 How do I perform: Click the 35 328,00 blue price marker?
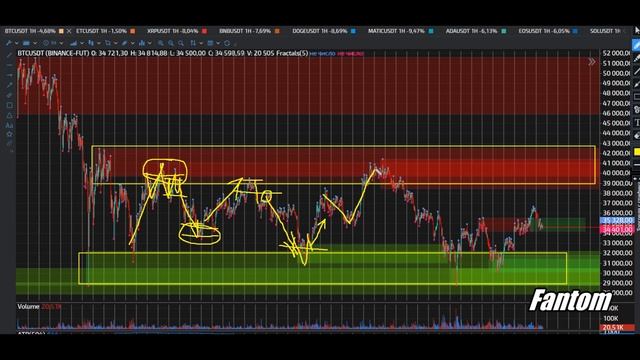tap(617, 220)
